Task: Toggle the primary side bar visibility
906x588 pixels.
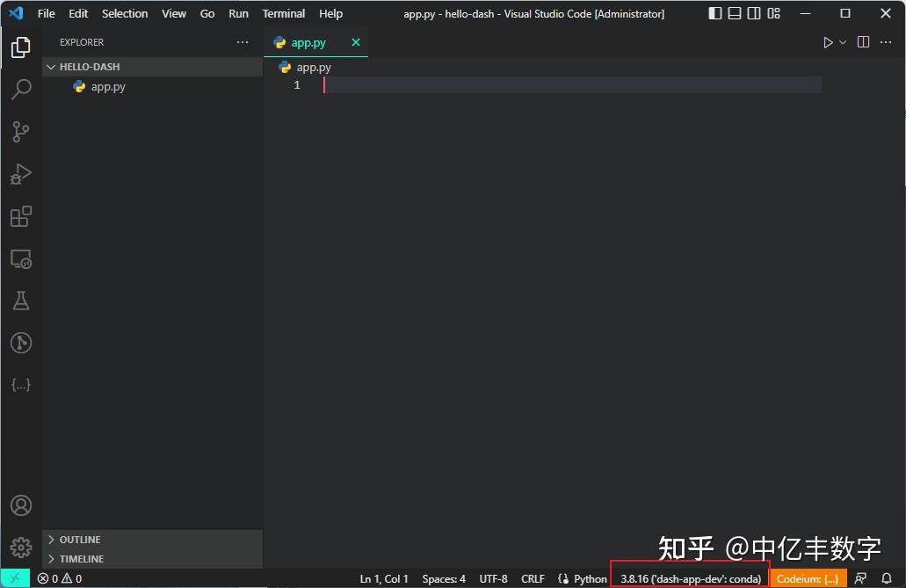Action: click(x=714, y=12)
